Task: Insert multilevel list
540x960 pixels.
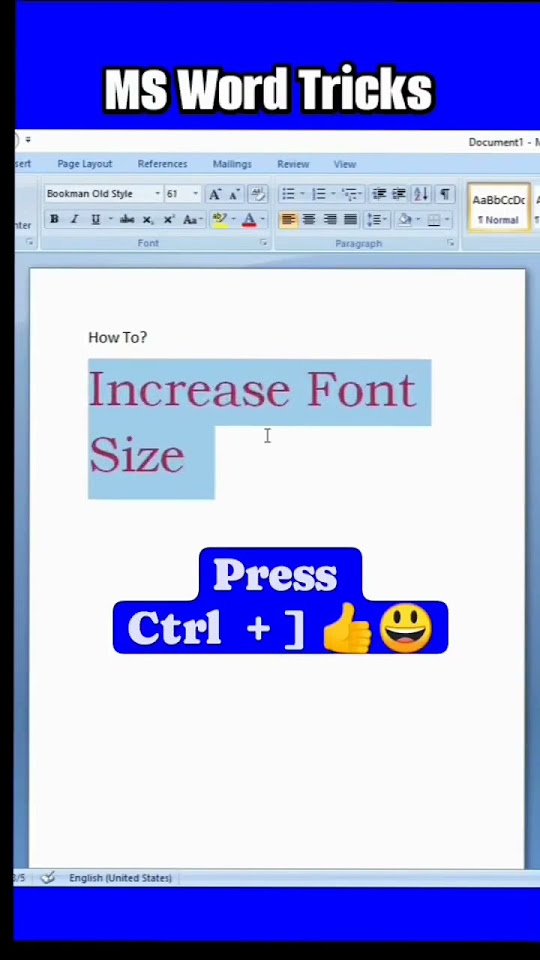Action: 351,194
